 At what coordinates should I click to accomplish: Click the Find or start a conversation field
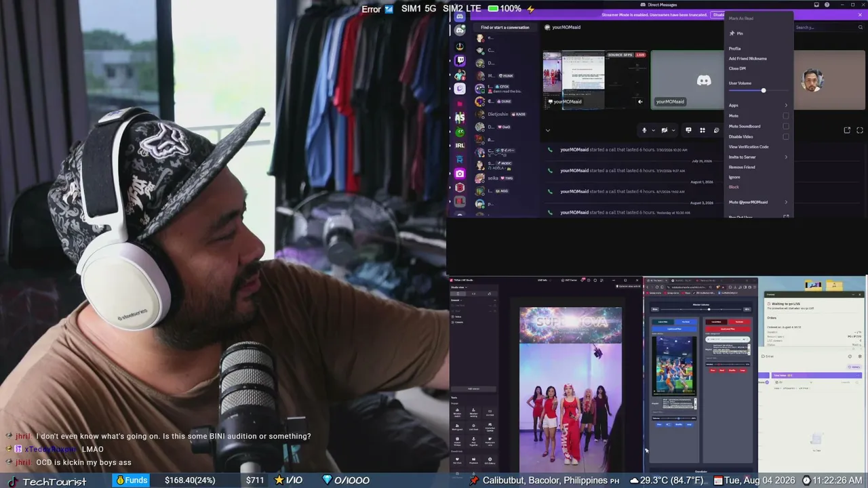click(505, 28)
